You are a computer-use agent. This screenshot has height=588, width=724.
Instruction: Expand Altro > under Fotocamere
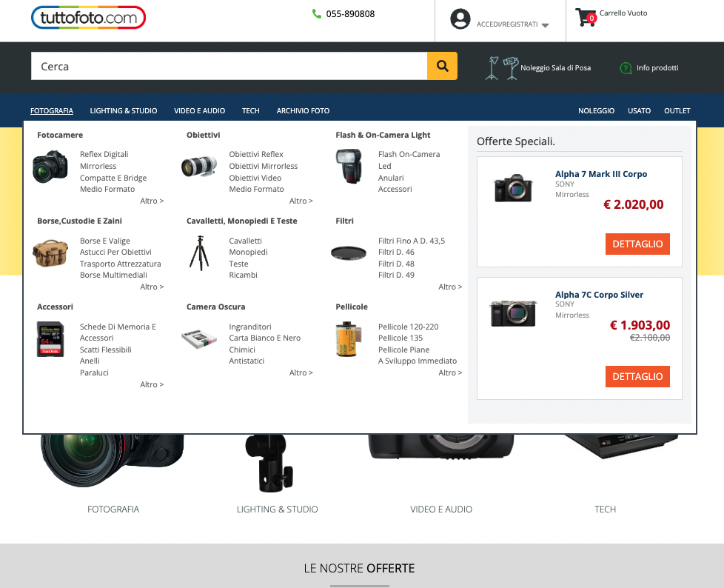click(152, 201)
